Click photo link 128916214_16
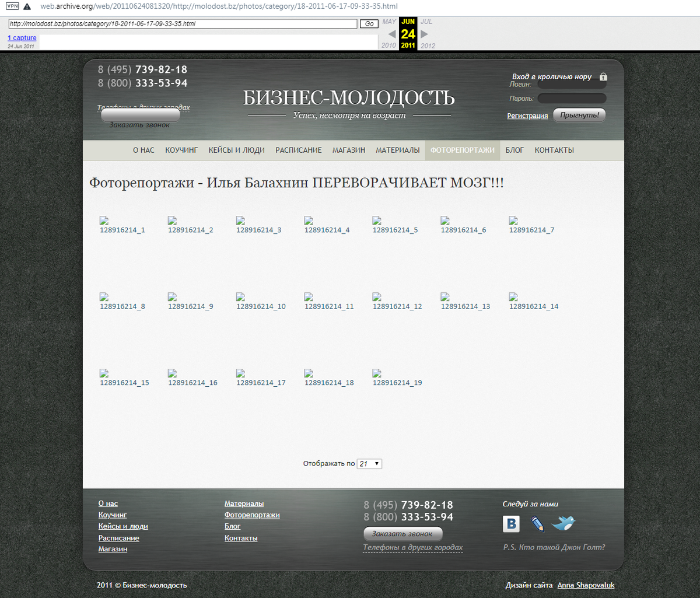Screen dimensions: 700x598 192,383
